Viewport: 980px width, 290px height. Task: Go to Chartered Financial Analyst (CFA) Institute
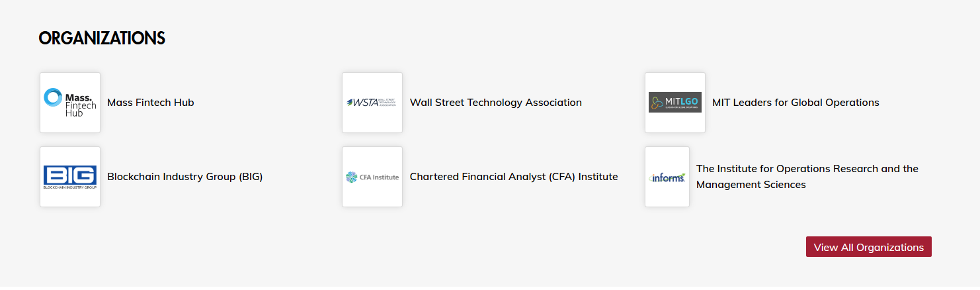click(x=514, y=177)
